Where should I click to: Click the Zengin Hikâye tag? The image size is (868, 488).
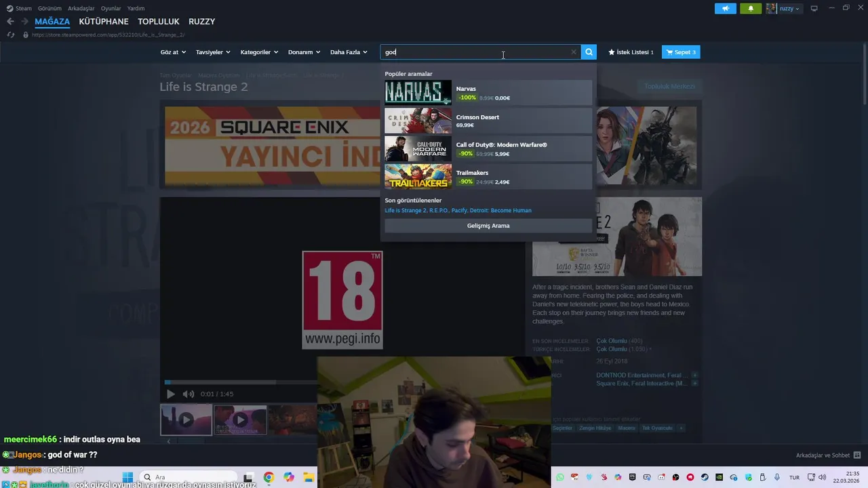595,428
